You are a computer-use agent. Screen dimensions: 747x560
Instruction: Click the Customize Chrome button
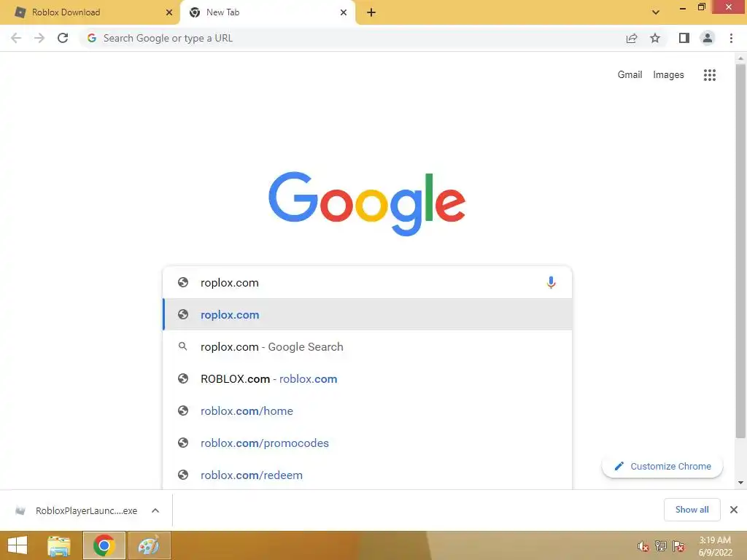coord(662,466)
